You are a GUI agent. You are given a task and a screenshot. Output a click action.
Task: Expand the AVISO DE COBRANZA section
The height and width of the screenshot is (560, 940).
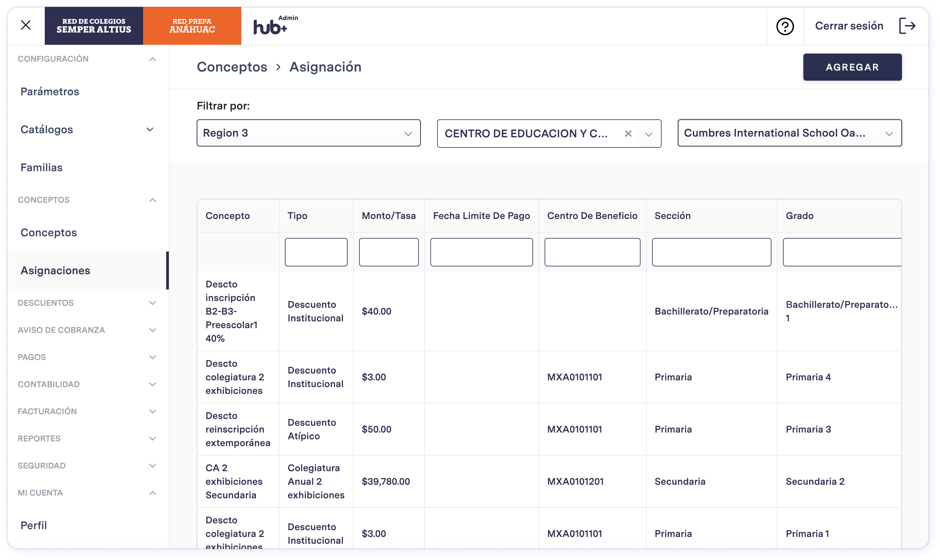pyautogui.click(x=87, y=330)
